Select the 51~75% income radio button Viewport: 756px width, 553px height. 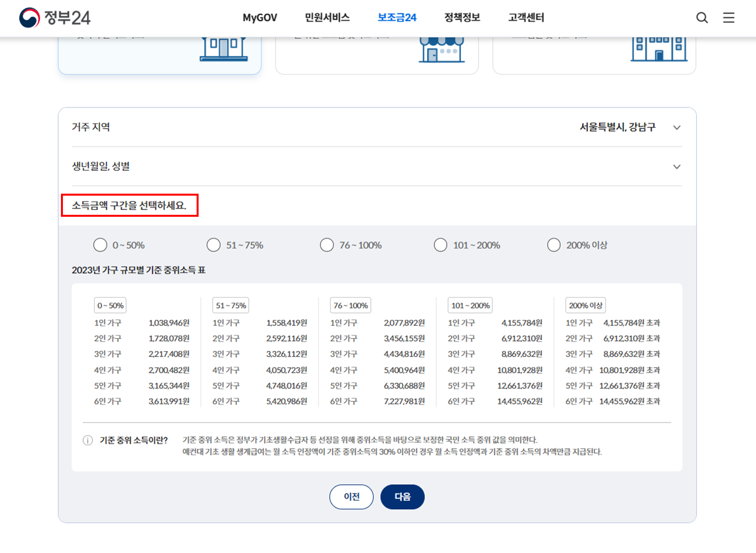[213, 244]
